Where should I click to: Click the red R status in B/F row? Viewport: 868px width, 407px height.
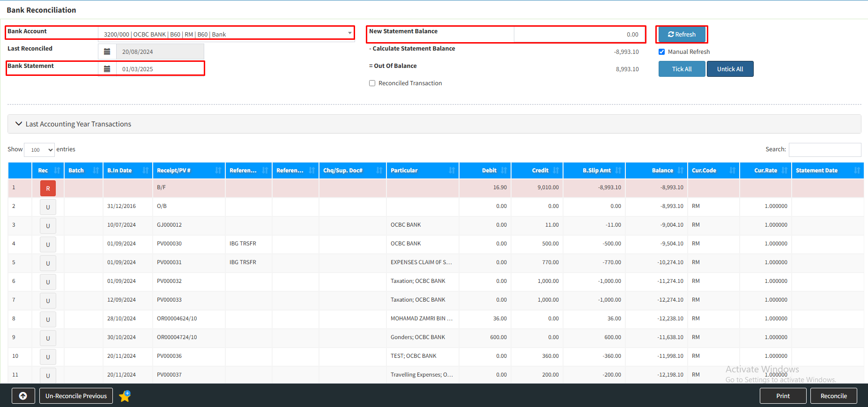pos(48,188)
